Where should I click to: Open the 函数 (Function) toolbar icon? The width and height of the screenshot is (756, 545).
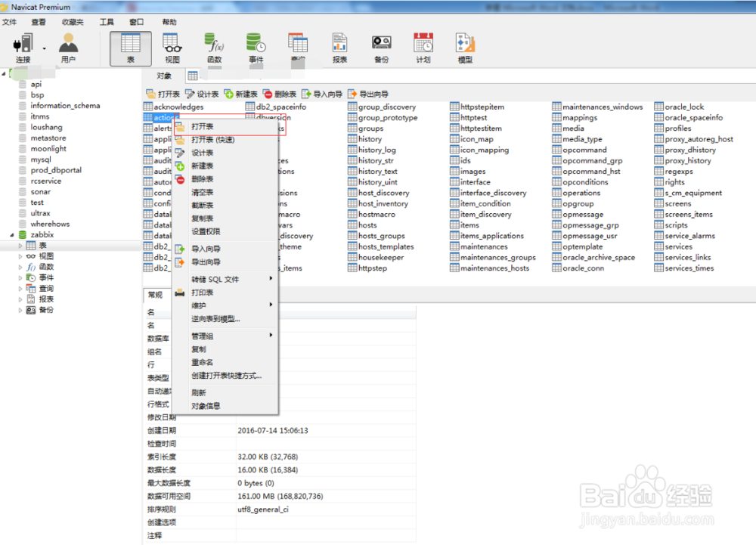pos(214,48)
